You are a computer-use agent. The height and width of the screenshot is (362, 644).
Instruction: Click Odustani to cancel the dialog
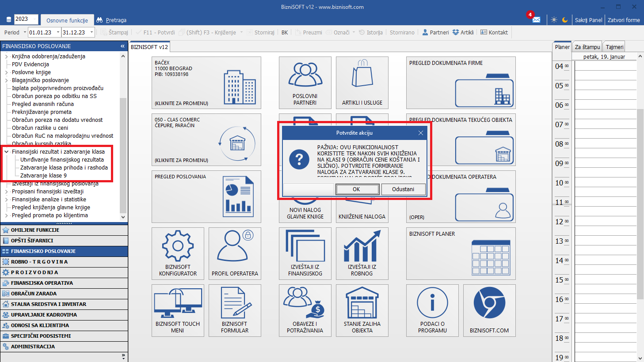point(403,189)
